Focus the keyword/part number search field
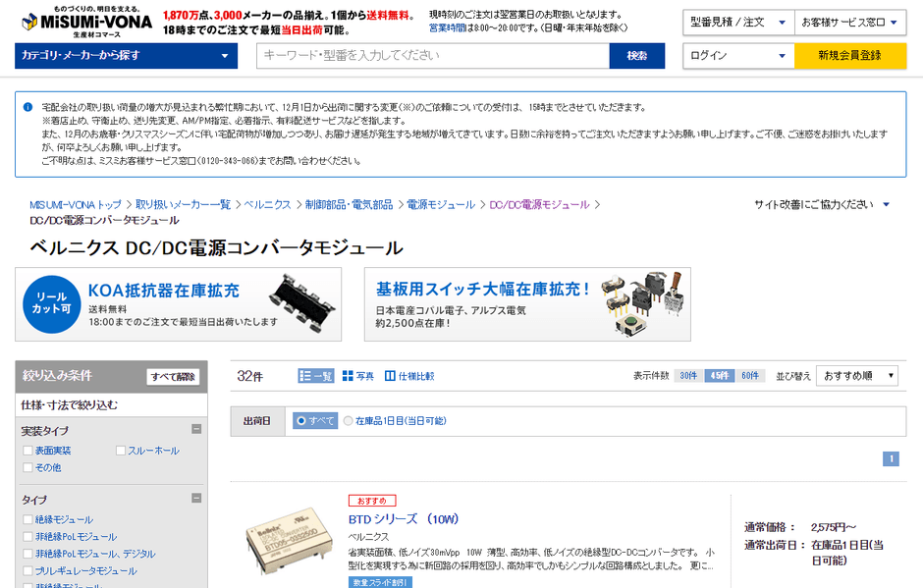The image size is (923, 588). pyautogui.click(x=433, y=56)
